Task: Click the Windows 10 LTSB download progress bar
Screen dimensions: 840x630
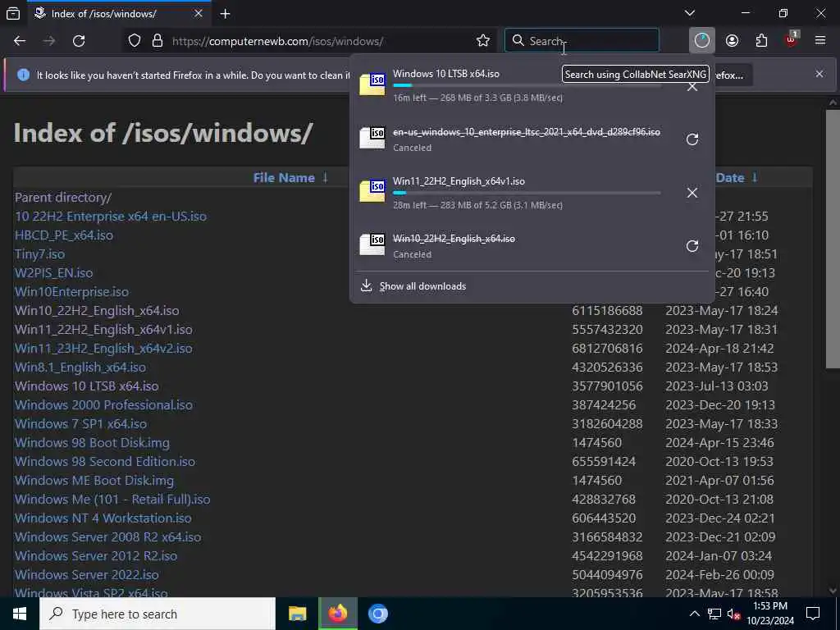Action: click(x=527, y=85)
